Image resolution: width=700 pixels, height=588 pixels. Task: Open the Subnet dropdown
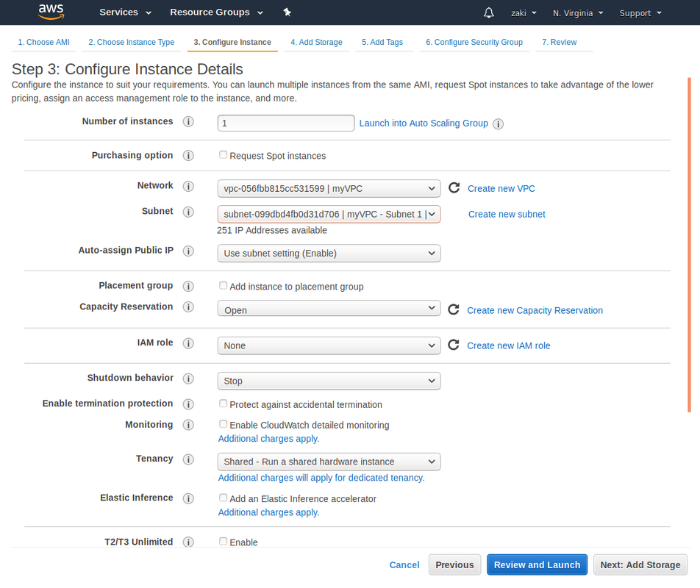tap(329, 214)
